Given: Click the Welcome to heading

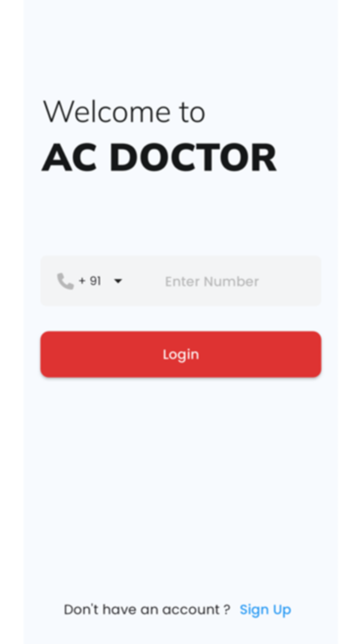Looking at the screenshot, I should pos(124,112).
